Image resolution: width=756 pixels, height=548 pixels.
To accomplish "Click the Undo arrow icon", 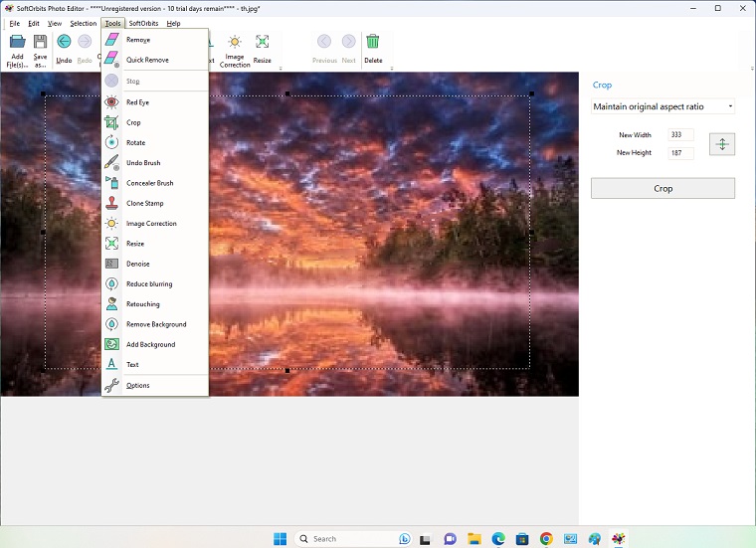I will tap(64, 42).
